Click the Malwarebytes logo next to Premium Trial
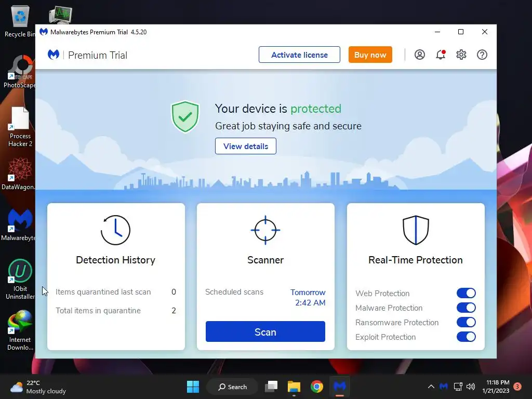Screen dimensions: 532x399 click(54, 55)
